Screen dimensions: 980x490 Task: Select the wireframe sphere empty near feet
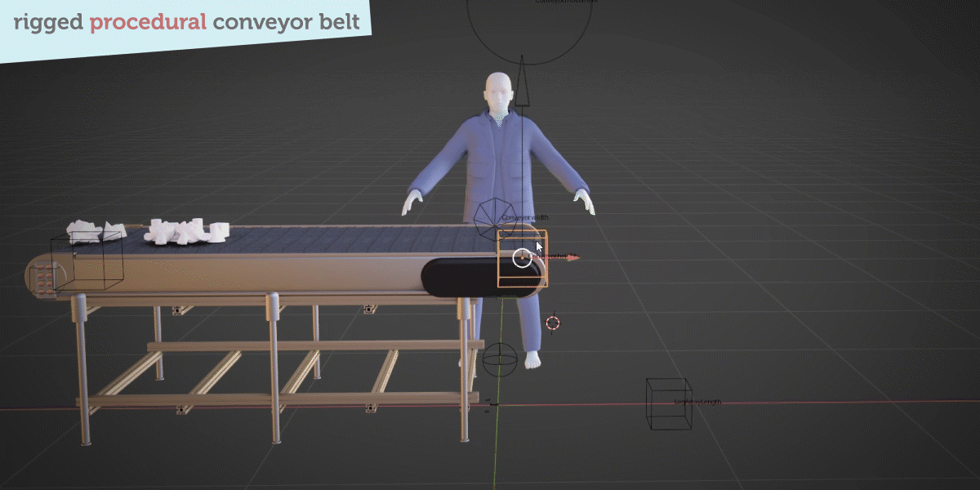click(500, 359)
